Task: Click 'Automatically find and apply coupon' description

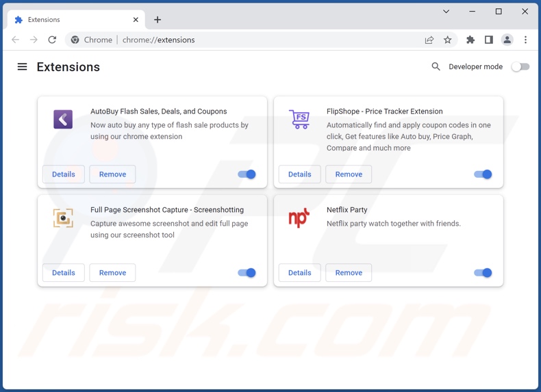Action: point(409,136)
